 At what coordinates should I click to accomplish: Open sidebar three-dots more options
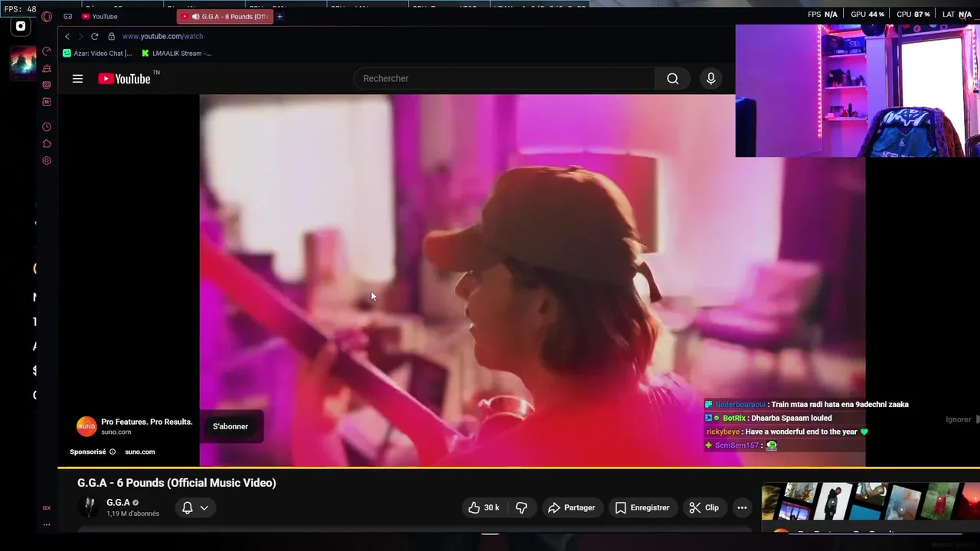[x=47, y=524]
